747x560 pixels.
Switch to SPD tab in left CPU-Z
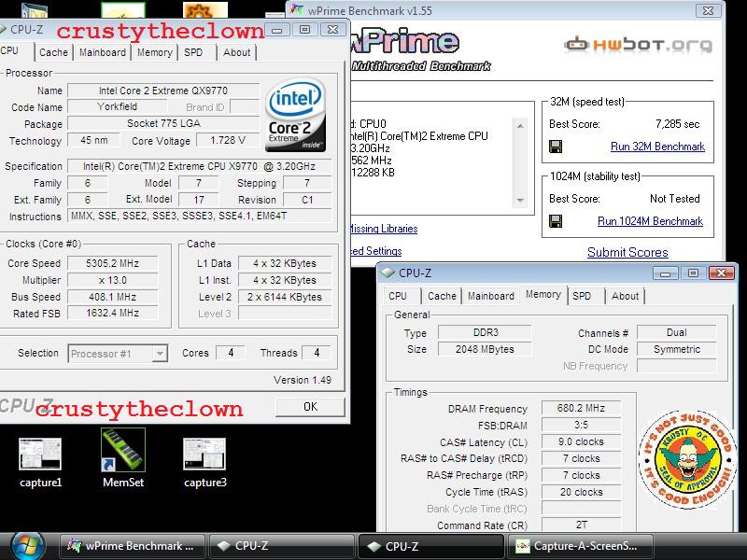coord(193,52)
